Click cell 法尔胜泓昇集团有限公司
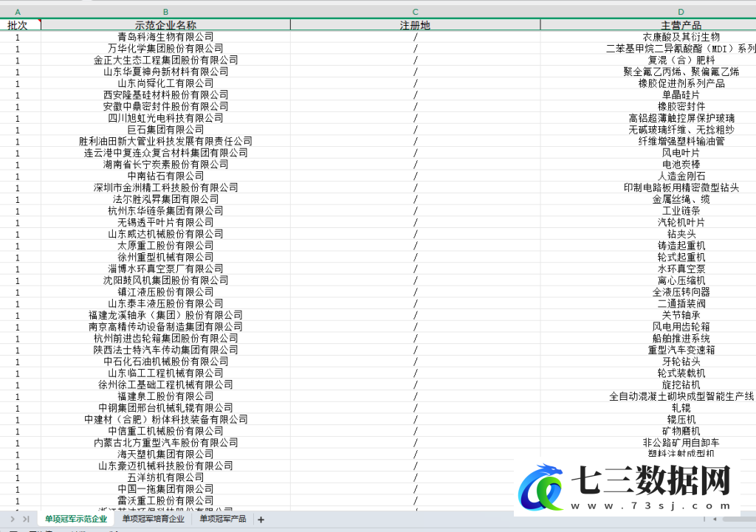This screenshot has height=532, width=756. coord(165,199)
